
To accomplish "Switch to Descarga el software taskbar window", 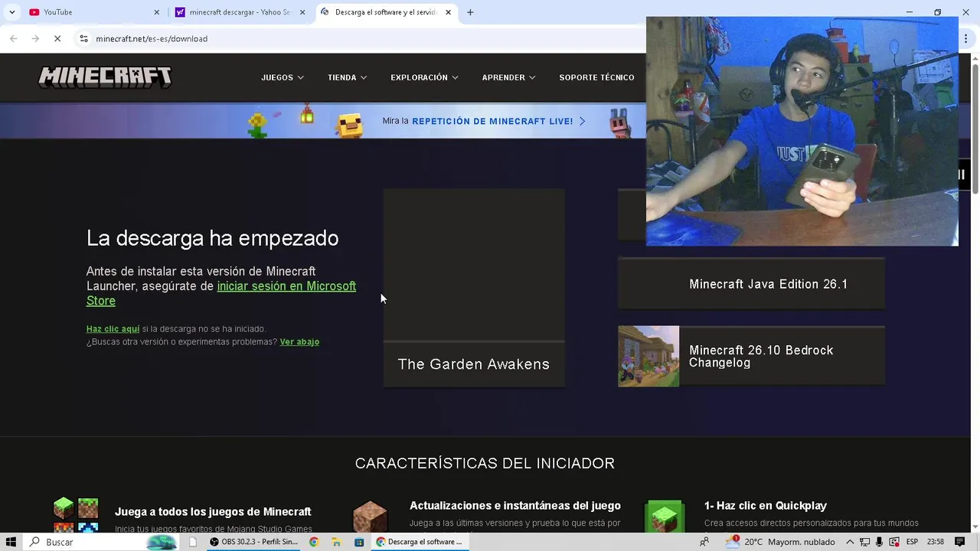I will click(420, 542).
